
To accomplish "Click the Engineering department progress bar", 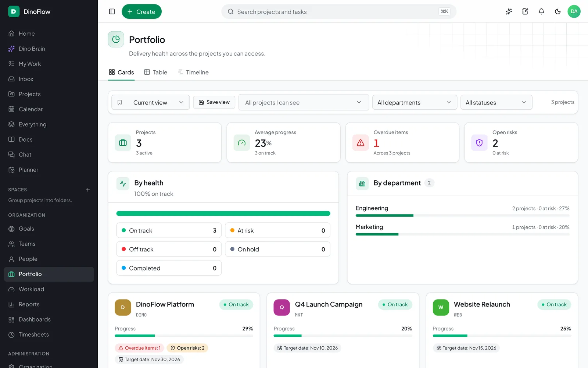I will coord(462,216).
